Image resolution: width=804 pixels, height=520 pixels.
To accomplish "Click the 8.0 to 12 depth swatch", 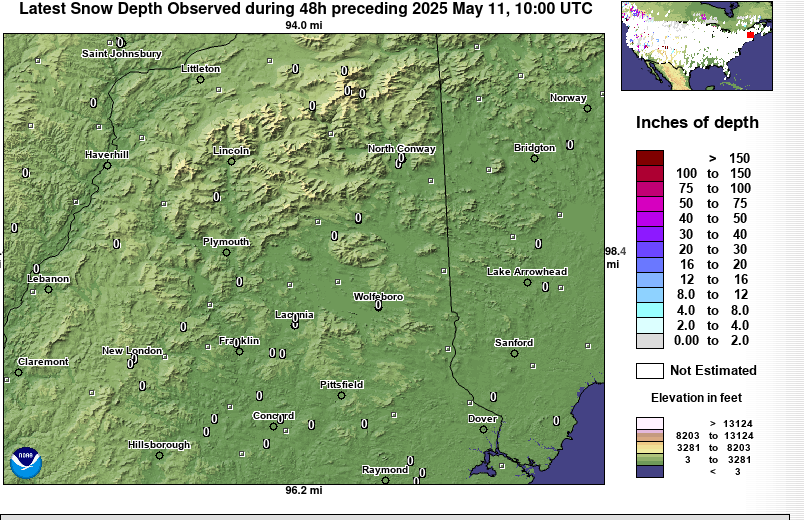I will (650, 295).
